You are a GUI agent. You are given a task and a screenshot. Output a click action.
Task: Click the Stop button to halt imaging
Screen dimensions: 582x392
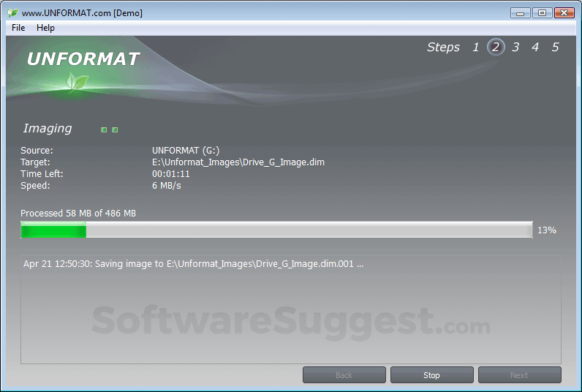(x=431, y=375)
